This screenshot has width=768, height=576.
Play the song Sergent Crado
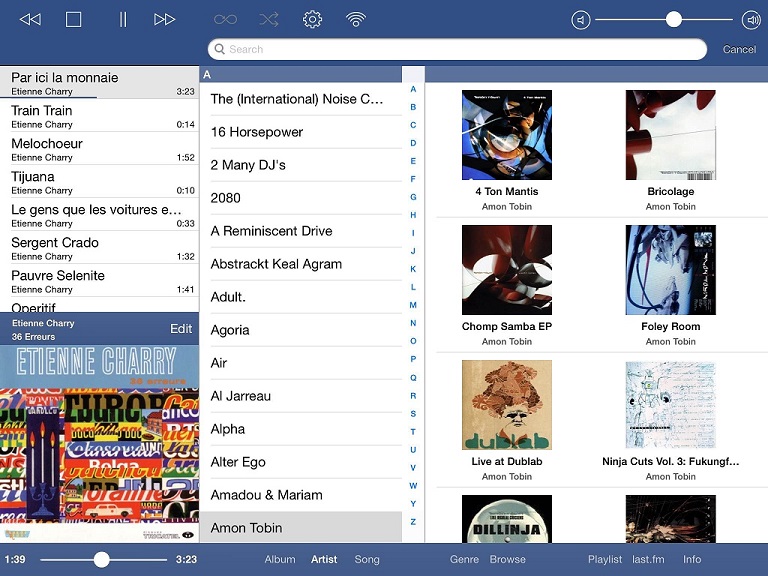pos(99,248)
